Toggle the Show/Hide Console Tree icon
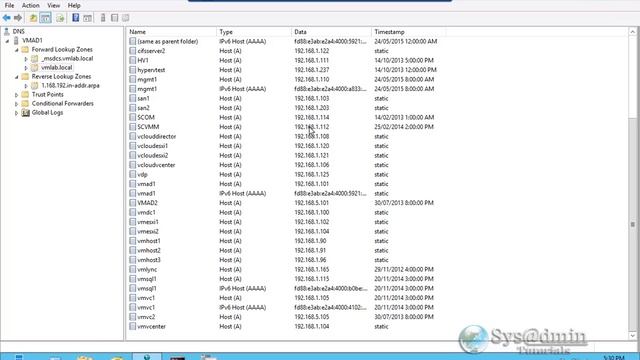 [45, 18]
